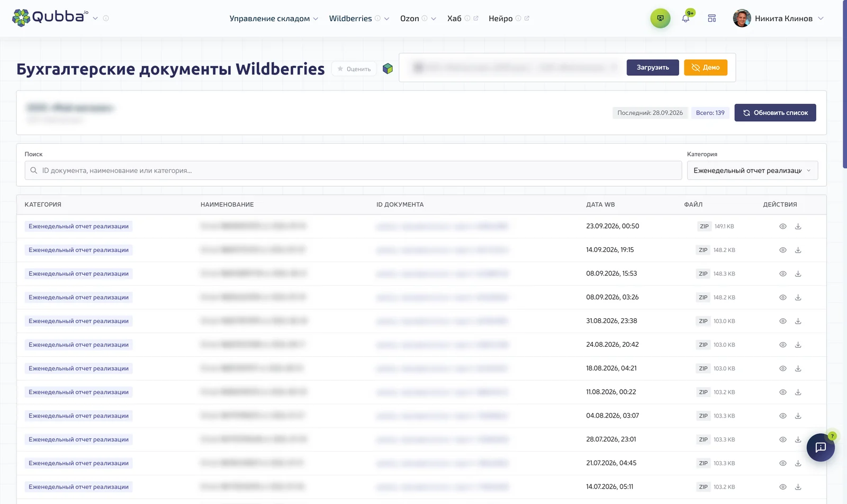Click the Обновить список button

[775, 113]
